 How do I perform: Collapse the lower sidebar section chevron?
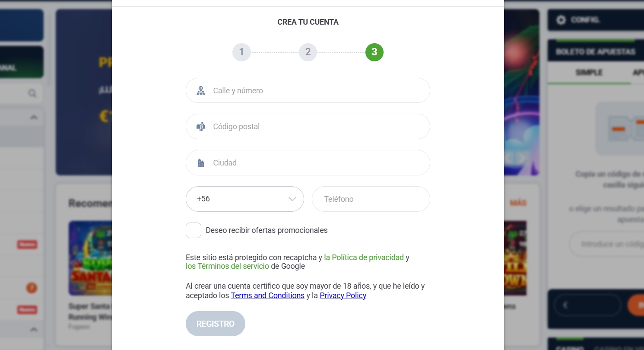(34, 329)
